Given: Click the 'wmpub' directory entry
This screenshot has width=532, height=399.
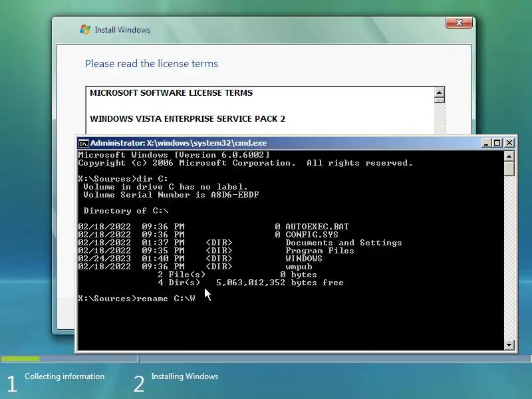Looking at the screenshot, I should (x=299, y=267).
